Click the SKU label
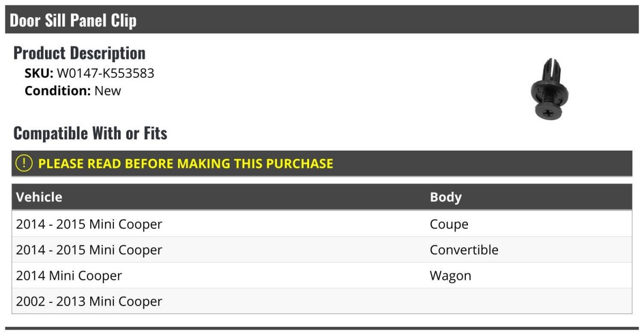Image resolution: width=644 pixels, height=335 pixels. coord(39,73)
